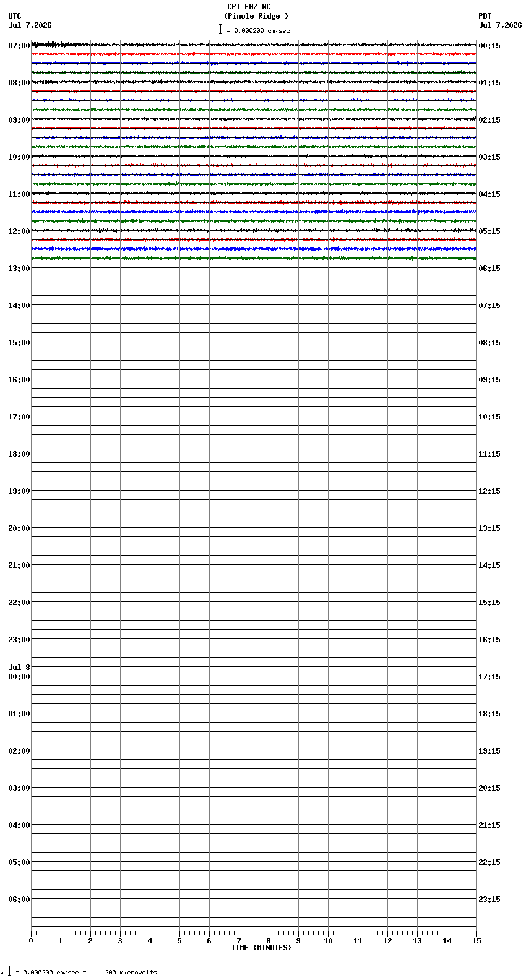This screenshot has height=980, width=526.
Task: Click the '09:00' UTC time label
Action: [19, 120]
